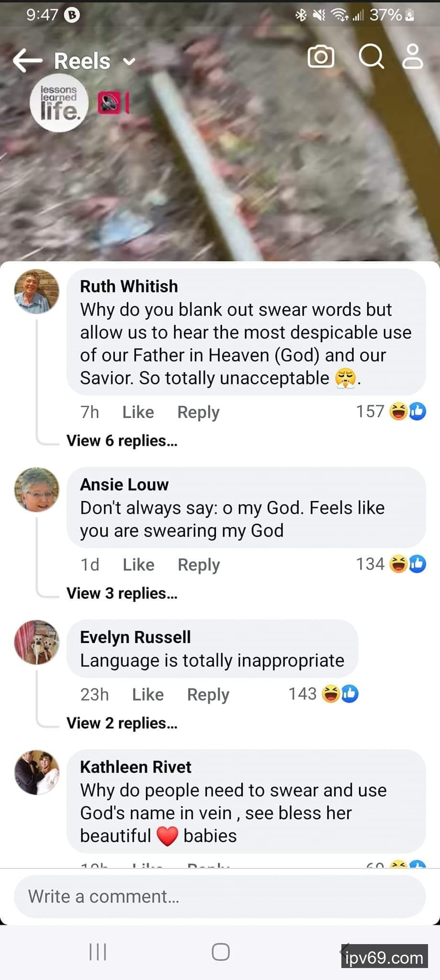Like Evelyn Russell's comment
This screenshot has width=440, height=980.
(x=147, y=694)
